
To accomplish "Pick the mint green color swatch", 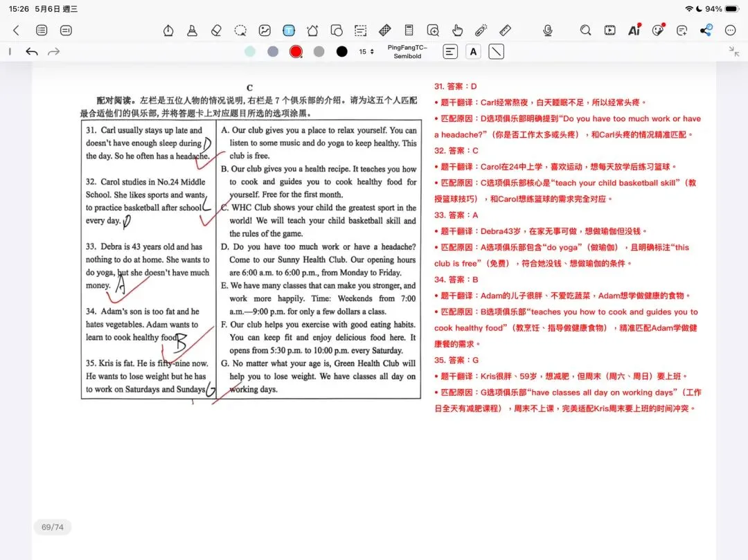I will [250, 51].
